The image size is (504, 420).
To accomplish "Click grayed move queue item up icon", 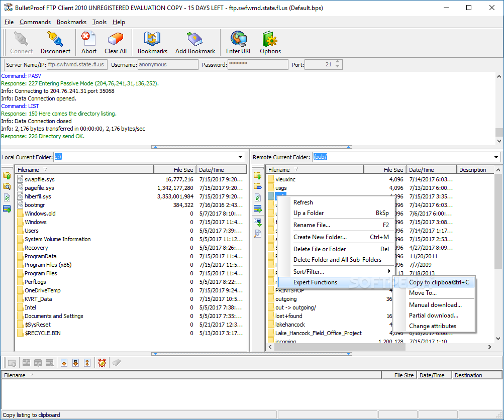I will click(x=26, y=363).
